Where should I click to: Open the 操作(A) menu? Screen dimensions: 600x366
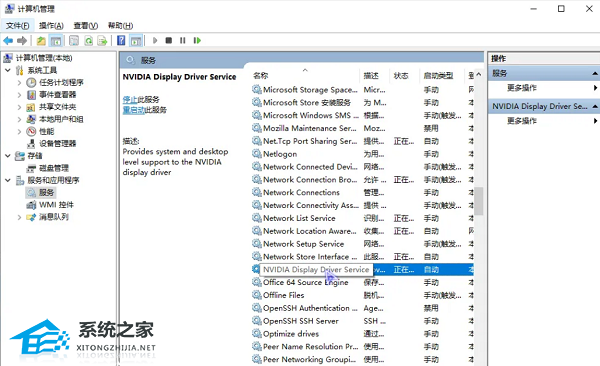[51, 26]
